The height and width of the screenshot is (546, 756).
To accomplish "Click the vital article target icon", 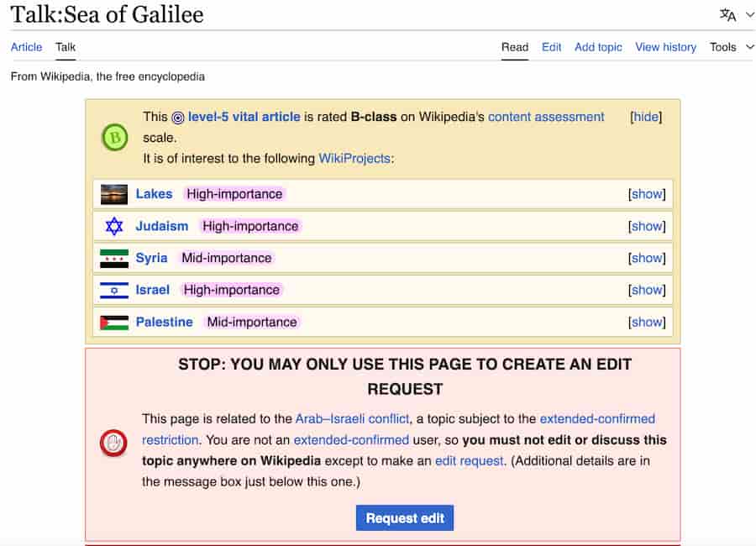I will tap(178, 118).
